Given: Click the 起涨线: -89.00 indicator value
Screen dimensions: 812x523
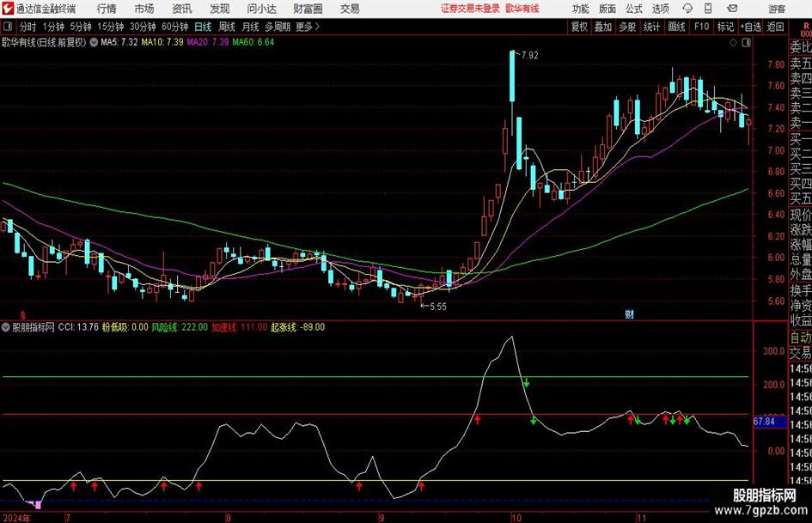Looking at the screenshot, I should point(298,327).
